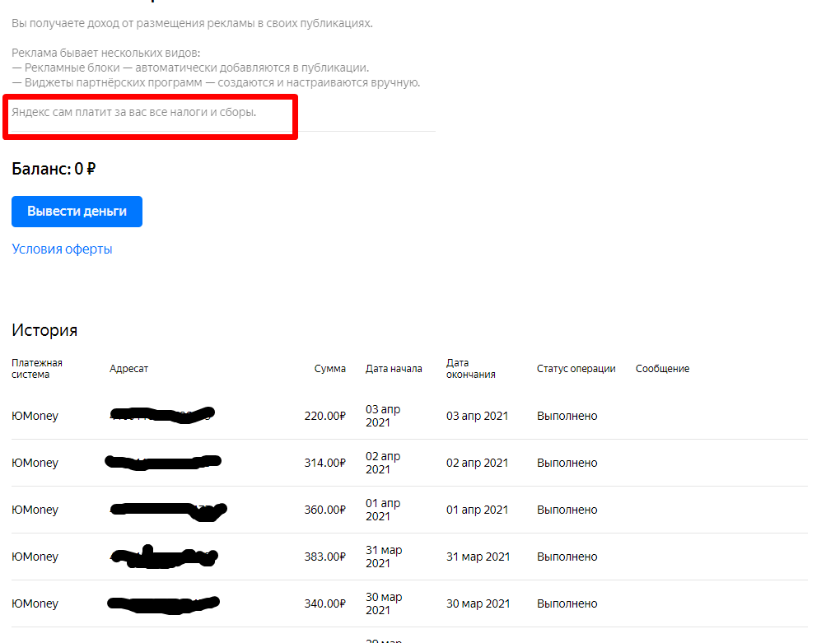This screenshot has width=840, height=643.
Task: Click the Рекламные блоки description line
Action: [190, 68]
